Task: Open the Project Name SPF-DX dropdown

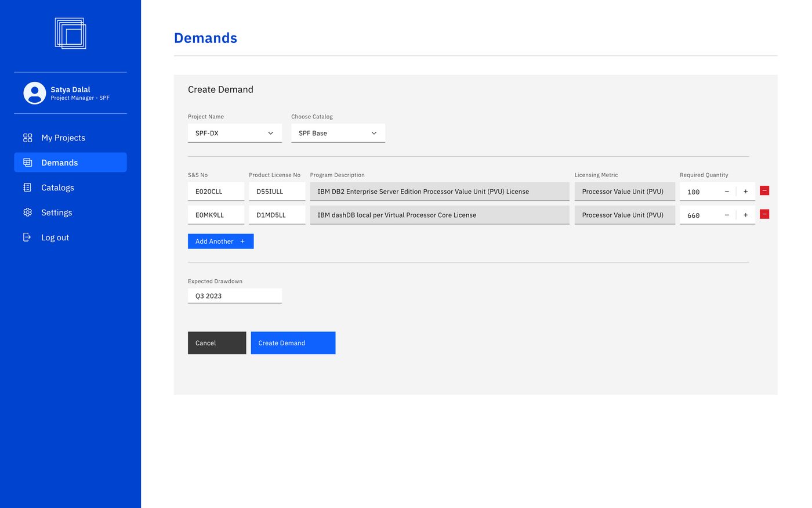Action: click(235, 133)
